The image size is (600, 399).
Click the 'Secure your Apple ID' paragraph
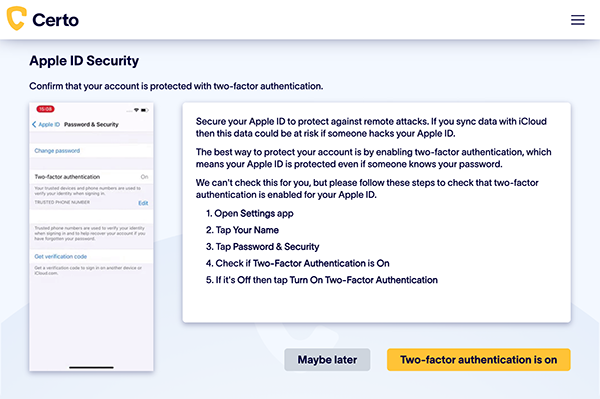point(371,127)
